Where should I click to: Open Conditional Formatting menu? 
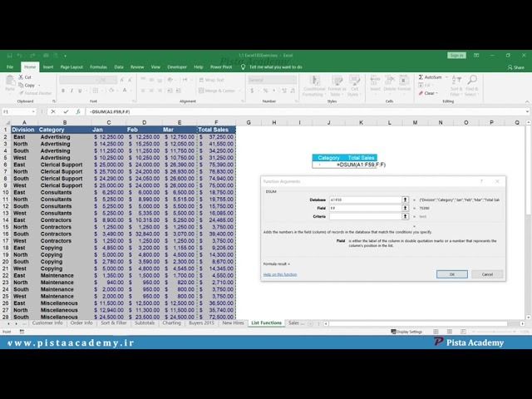click(x=314, y=86)
